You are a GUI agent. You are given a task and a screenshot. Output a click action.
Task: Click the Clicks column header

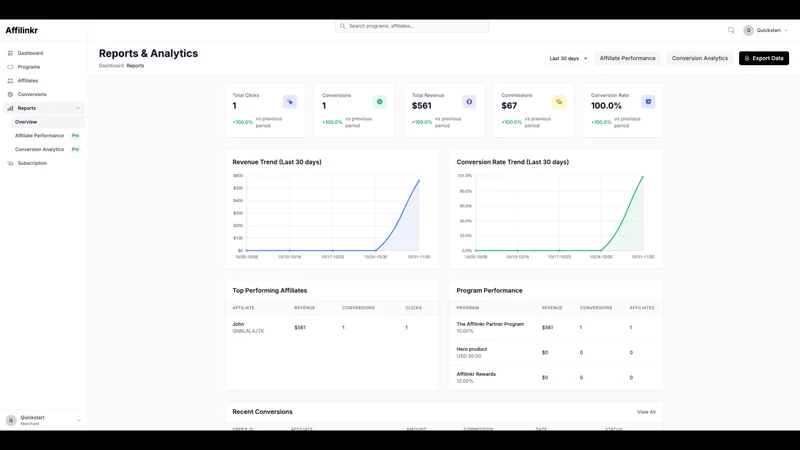413,308
